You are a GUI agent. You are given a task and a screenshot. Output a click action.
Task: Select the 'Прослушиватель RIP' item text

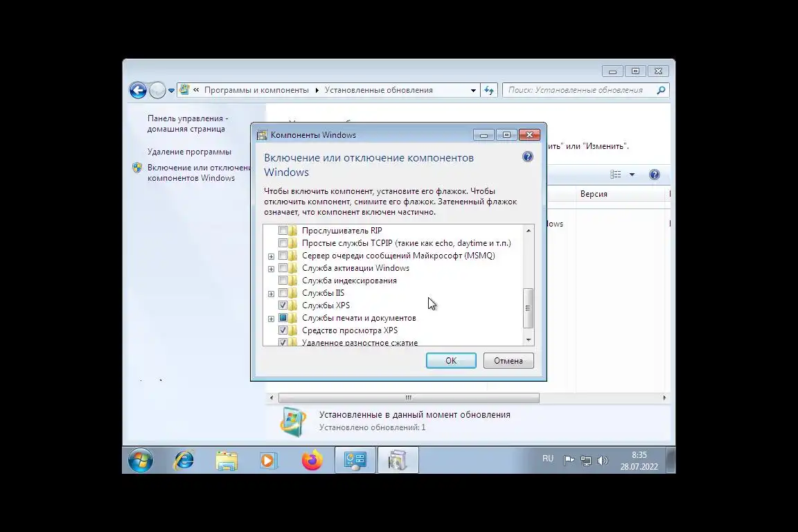pos(342,231)
